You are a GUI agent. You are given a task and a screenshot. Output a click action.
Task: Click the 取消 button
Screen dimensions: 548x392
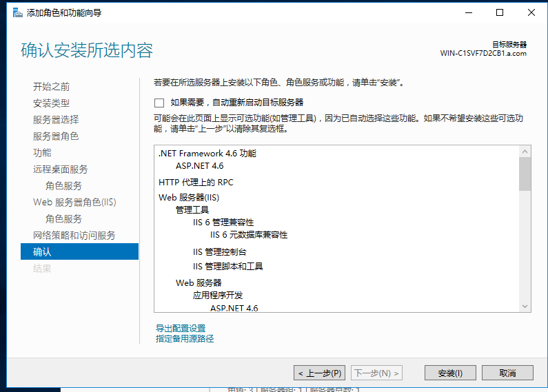point(507,373)
